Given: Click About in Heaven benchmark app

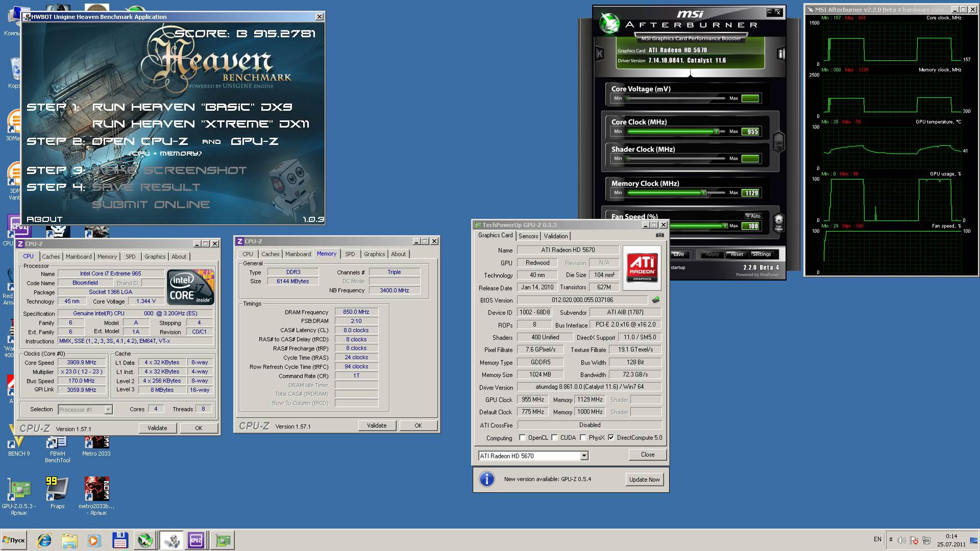Looking at the screenshot, I should tap(44, 219).
